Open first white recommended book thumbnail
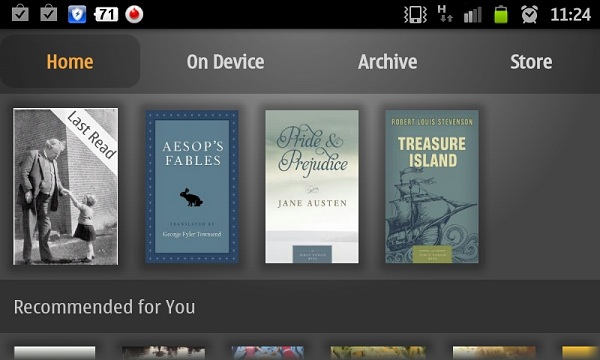Viewport: 600px width, 360px height. tap(55, 353)
